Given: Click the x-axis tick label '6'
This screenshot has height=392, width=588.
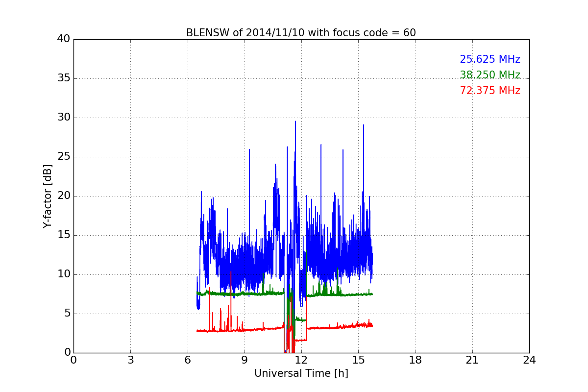Looking at the screenshot, I should click(187, 360).
